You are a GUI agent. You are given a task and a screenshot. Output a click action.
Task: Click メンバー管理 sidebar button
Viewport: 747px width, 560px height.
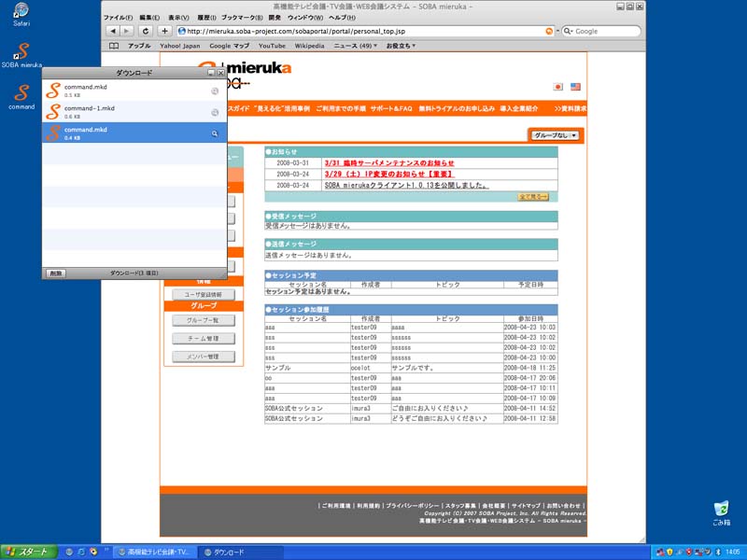click(x=204, y=357)
